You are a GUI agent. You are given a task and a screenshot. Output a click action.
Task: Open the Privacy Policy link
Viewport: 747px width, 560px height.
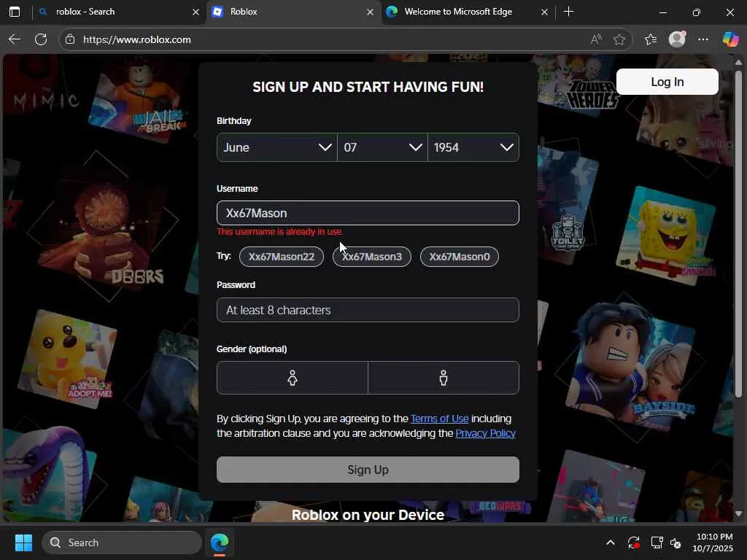point(485,433)
